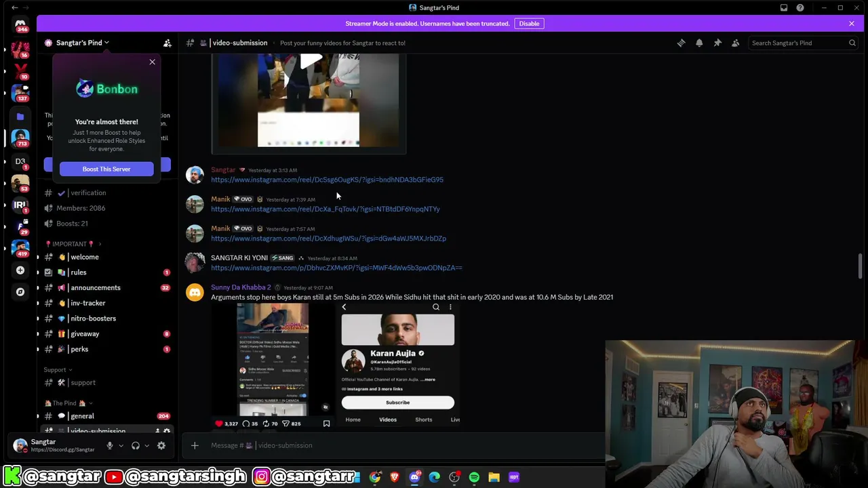Open Chrome from the taskbar

[375, 477]
